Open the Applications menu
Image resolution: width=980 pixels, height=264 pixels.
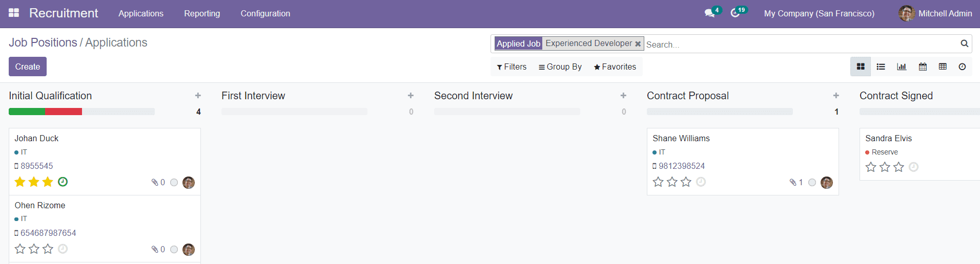pos(141,13)
